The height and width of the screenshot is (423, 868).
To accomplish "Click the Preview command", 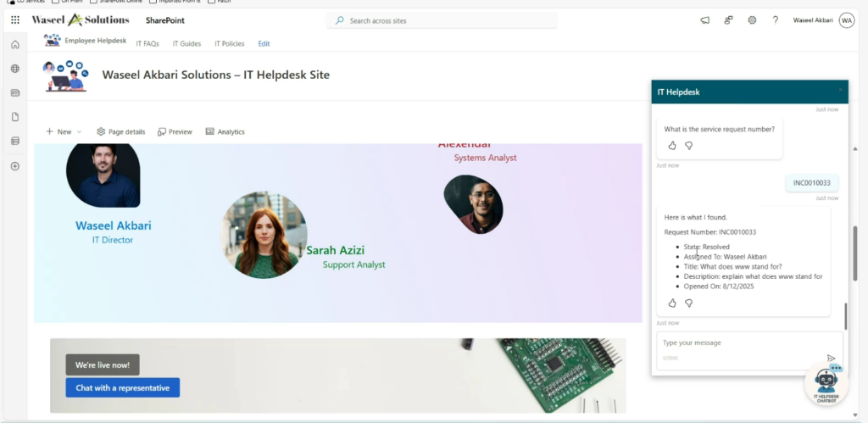I will pos(175,131).
